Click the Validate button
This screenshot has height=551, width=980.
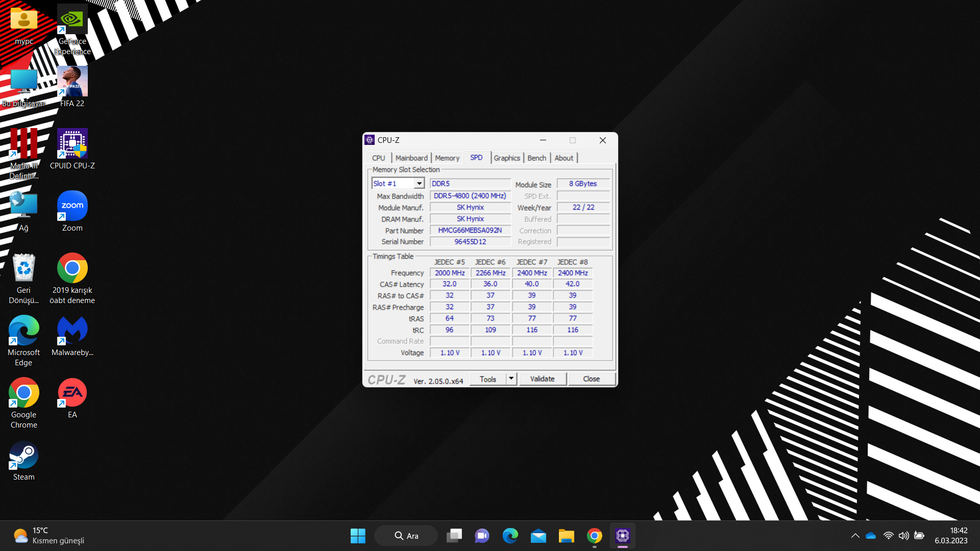[x=542, y=379]
